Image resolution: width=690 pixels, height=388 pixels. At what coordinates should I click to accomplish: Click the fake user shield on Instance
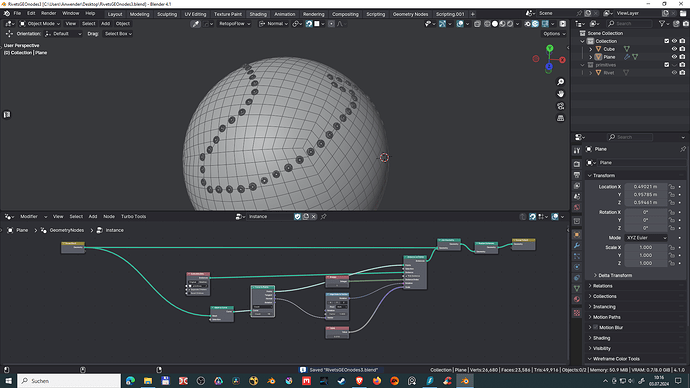[x=297, y=216]
